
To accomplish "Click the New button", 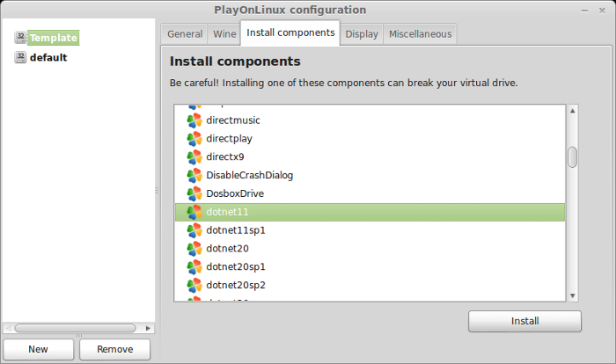I will (x=38, y=349).
